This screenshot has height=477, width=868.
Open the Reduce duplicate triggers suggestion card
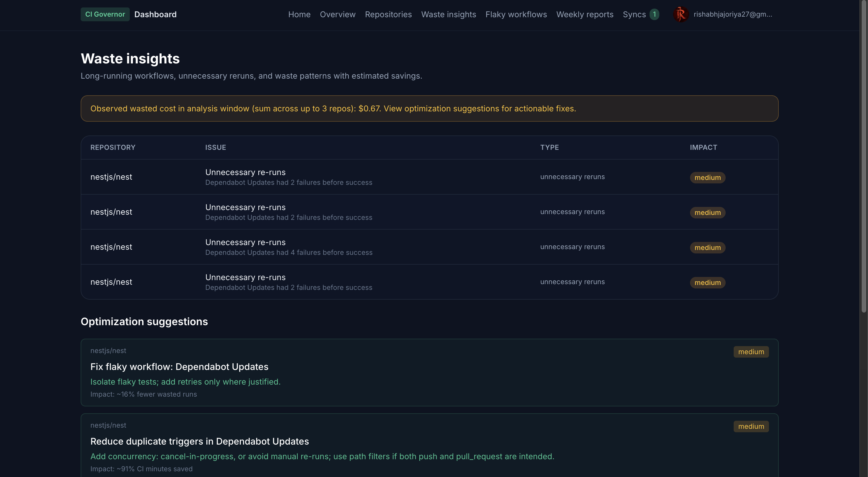[x=199, y=441]
